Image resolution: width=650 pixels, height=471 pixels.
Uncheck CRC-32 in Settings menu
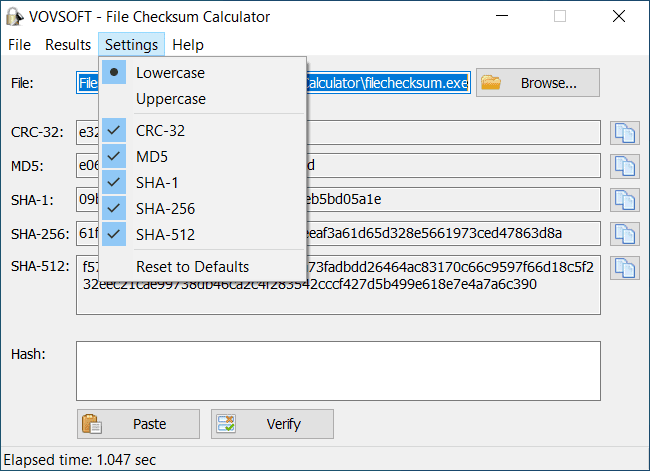203,131
